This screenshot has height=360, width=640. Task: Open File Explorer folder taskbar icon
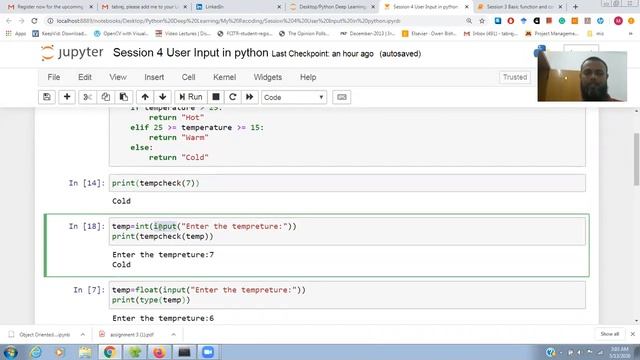85,352
